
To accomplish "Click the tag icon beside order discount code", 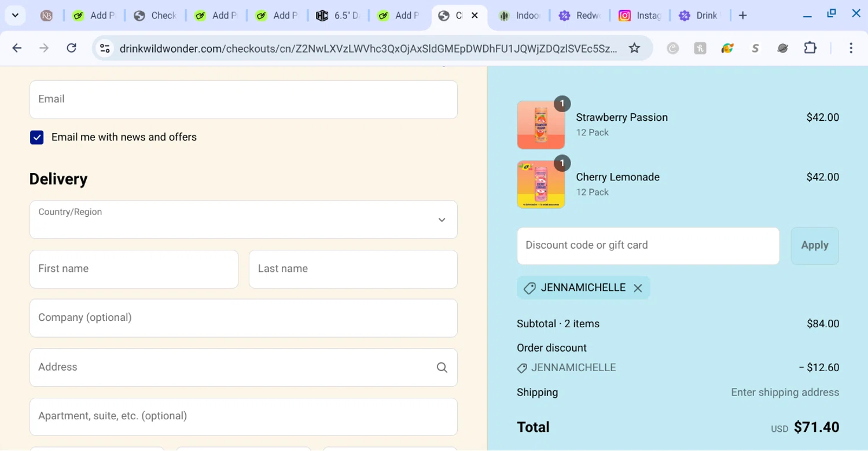I will click(x=522, y=368).
